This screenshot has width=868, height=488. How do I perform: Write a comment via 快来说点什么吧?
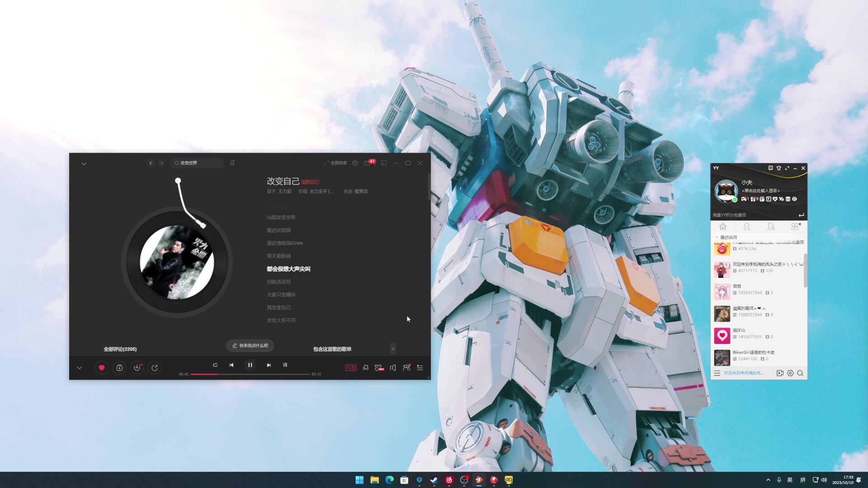click(x=250, y=346)
